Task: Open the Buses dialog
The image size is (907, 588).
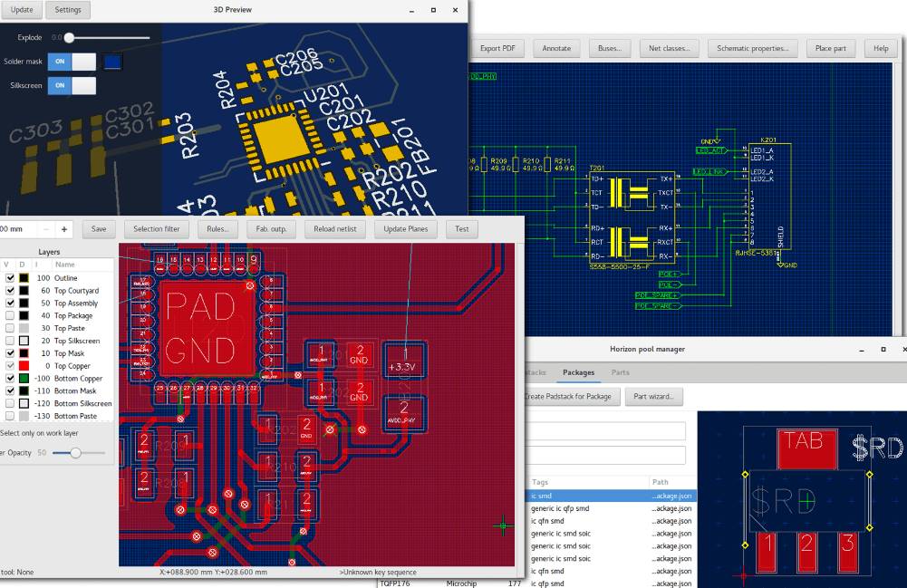Action: pos(610,49)
